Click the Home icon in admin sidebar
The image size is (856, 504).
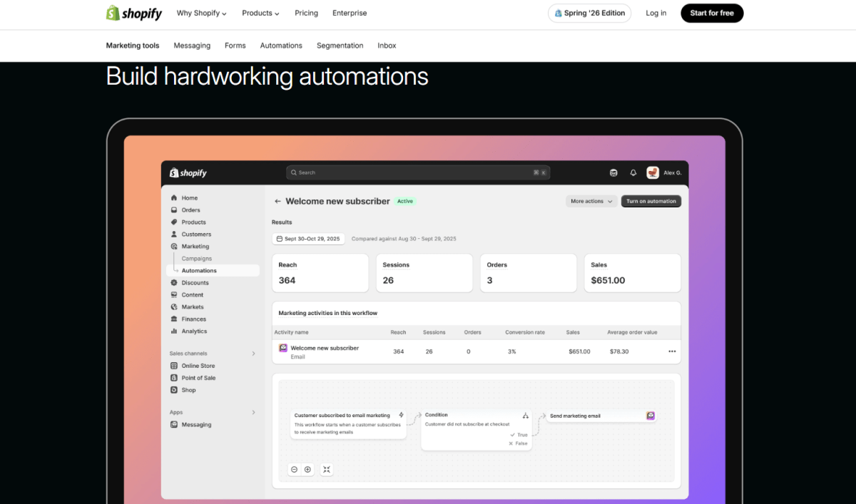pyautogui.click(x=174, y=198)
